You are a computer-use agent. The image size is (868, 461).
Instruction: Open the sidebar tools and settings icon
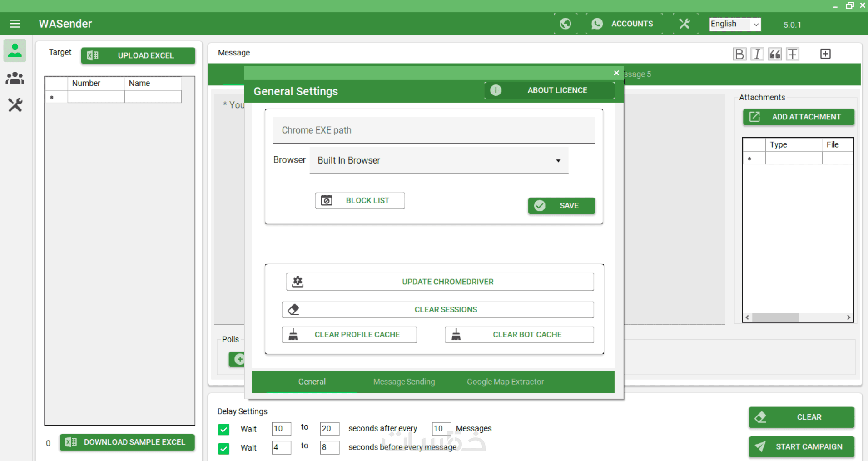pos(15,105)
